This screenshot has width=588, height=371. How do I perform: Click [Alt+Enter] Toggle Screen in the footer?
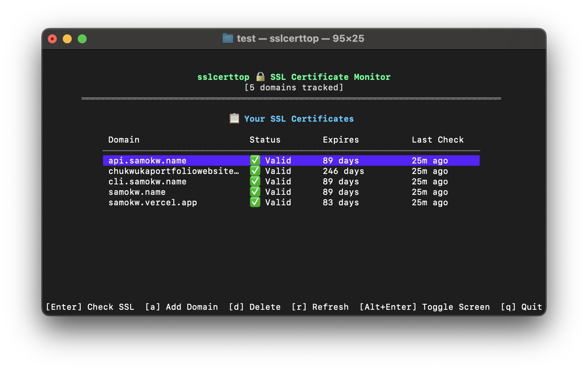(x=424, y=307)
